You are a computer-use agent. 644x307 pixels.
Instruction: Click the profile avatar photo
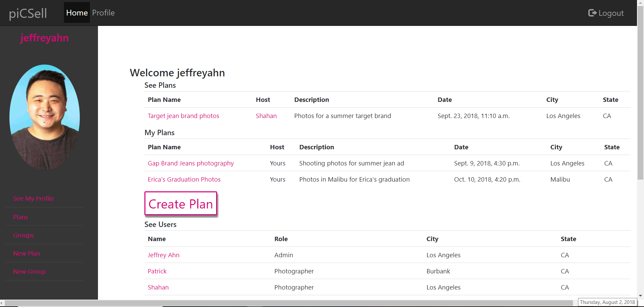44,117
